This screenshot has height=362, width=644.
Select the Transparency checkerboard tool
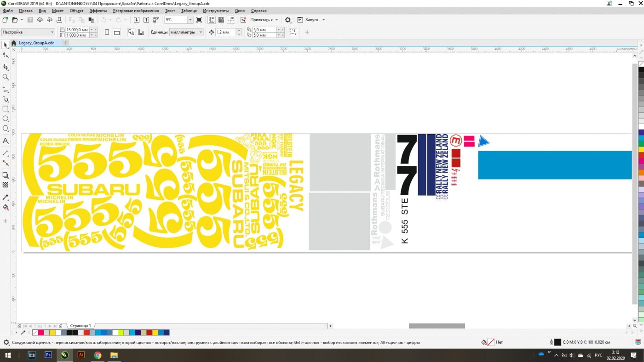coord(6,185)
